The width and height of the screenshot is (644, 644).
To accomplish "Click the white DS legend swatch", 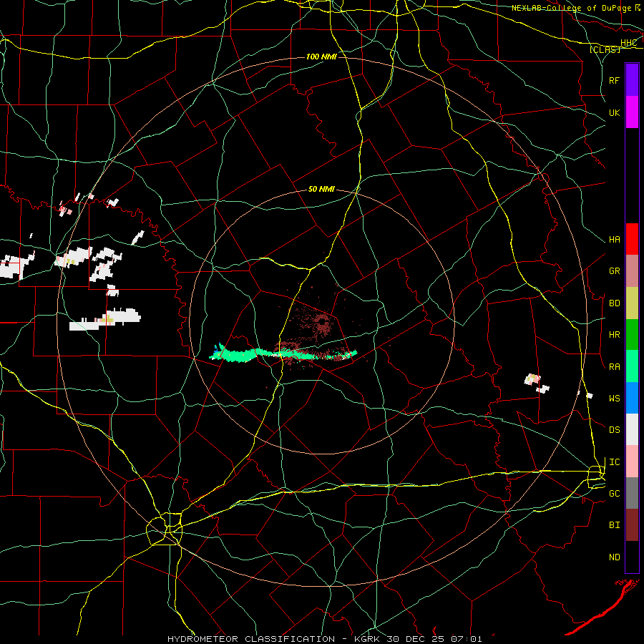I will pos(632,429).
